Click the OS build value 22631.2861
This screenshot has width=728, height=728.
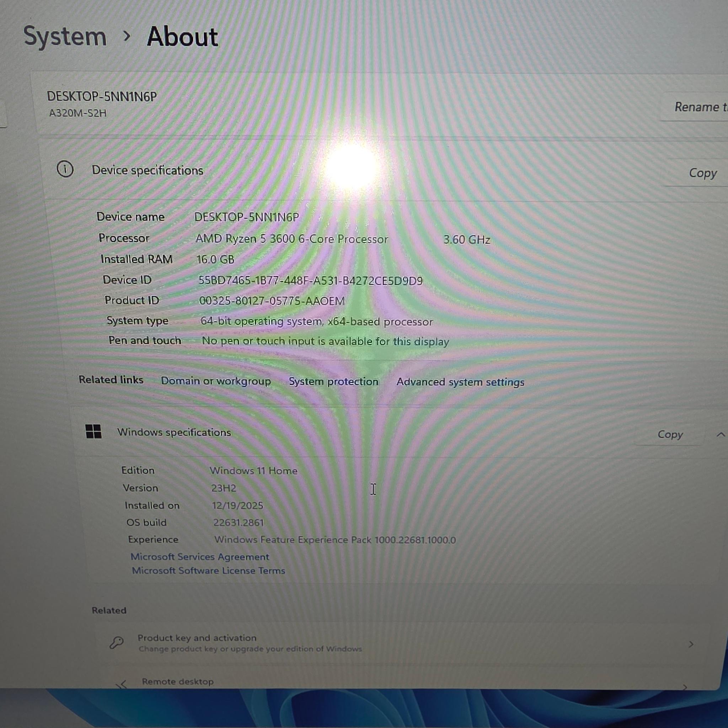[238, 523]
